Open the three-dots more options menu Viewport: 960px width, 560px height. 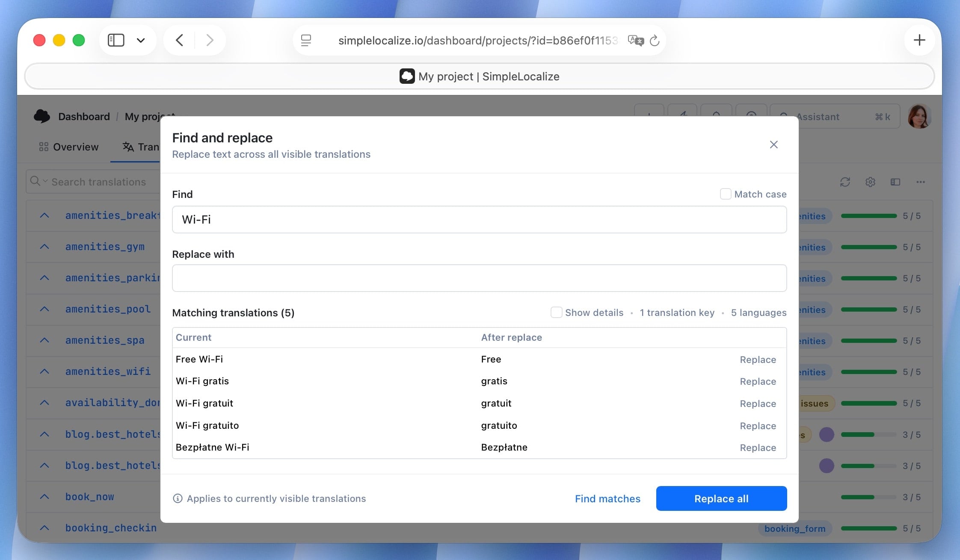[x=921, y=182]
